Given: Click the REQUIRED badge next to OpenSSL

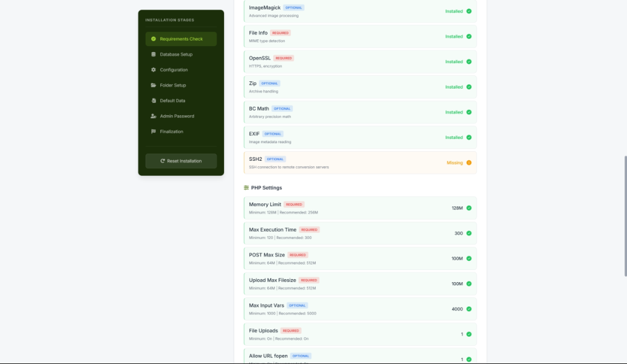Looking at the screenshot, I should (283, 58).
